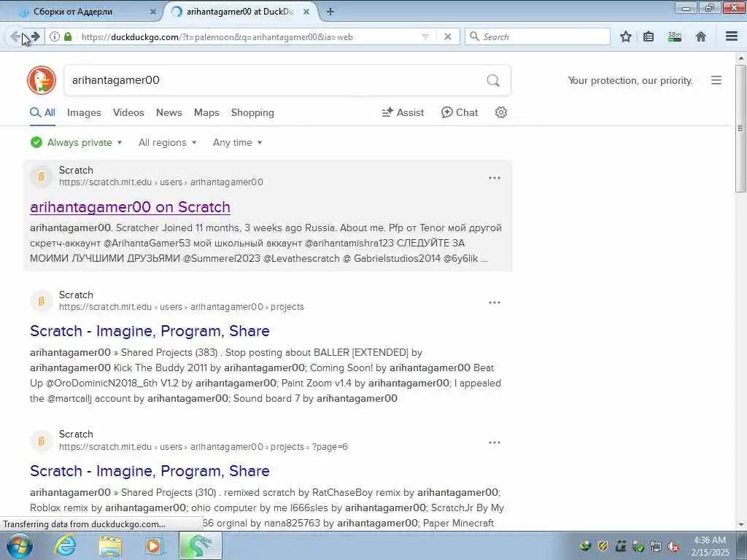
Task: Expand the All regions dropdown
Action: 167,142
